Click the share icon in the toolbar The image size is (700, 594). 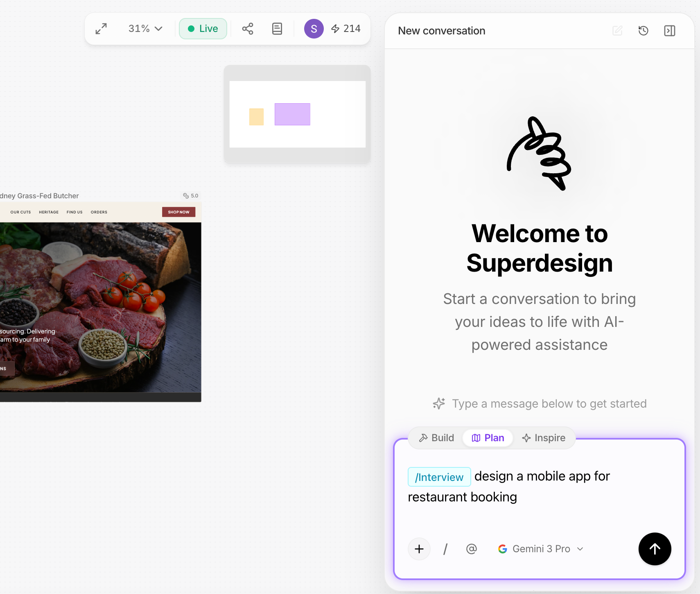(x=248, y=29)
